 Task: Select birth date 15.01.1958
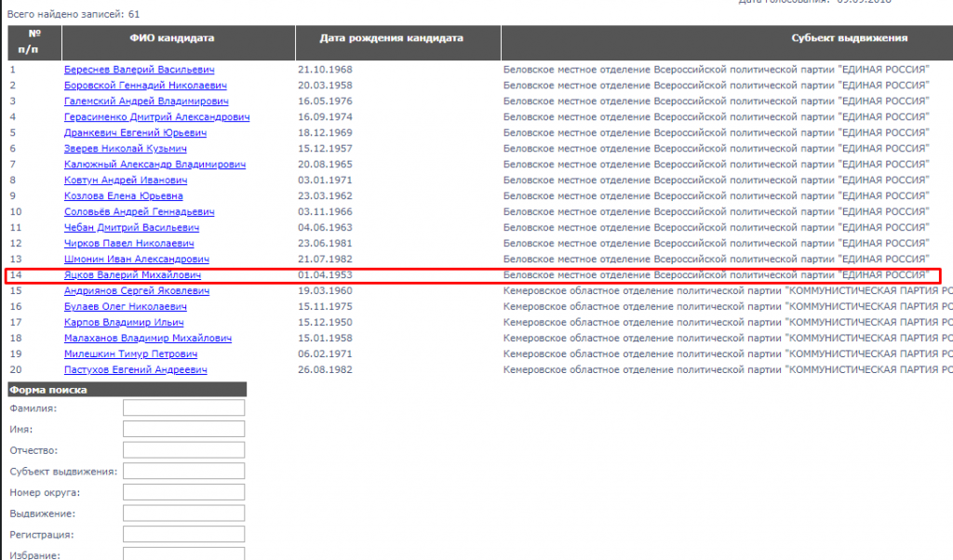point(325,339)
